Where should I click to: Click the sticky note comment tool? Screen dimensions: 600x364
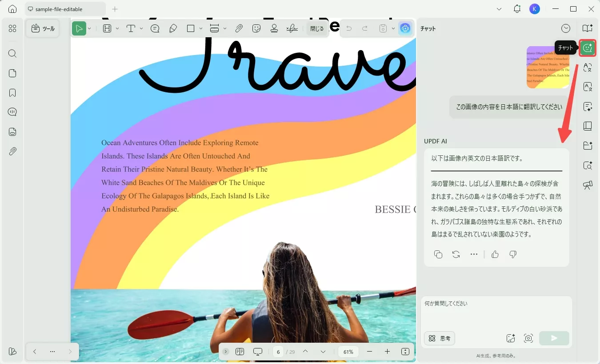pyautogui.click(x=155, y=28)
